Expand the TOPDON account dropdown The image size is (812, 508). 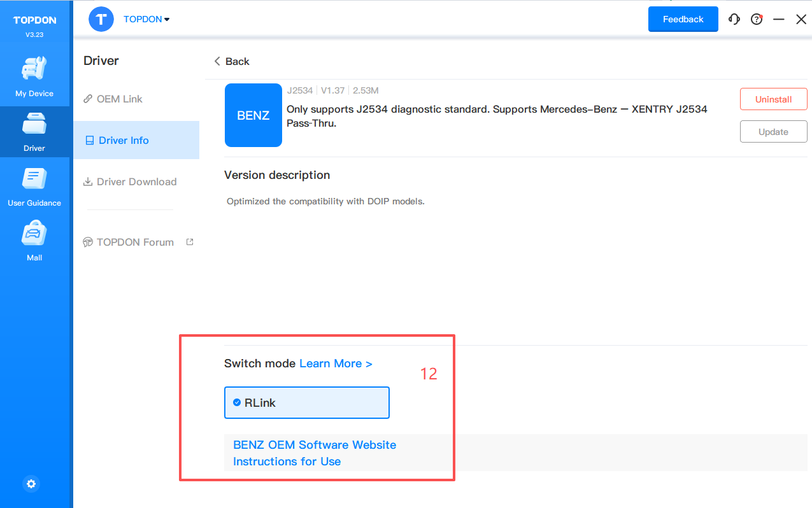pyautogui.click(x=146, y=19)
